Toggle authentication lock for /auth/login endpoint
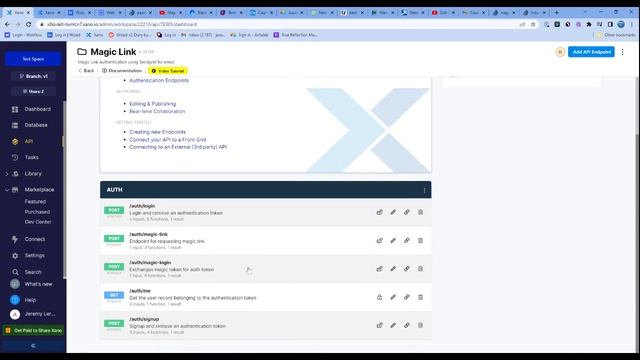The height and width of the screenshot is (360, 640). [x=380, y=212]
